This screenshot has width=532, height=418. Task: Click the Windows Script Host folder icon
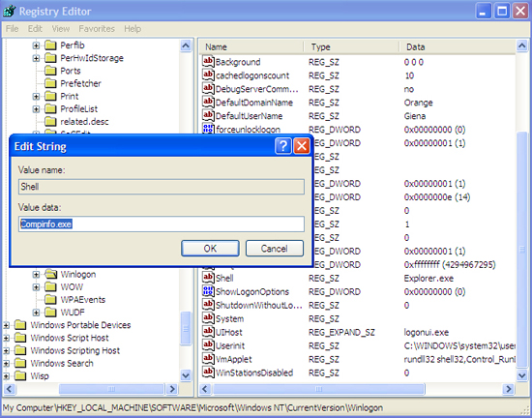(20, 338)
